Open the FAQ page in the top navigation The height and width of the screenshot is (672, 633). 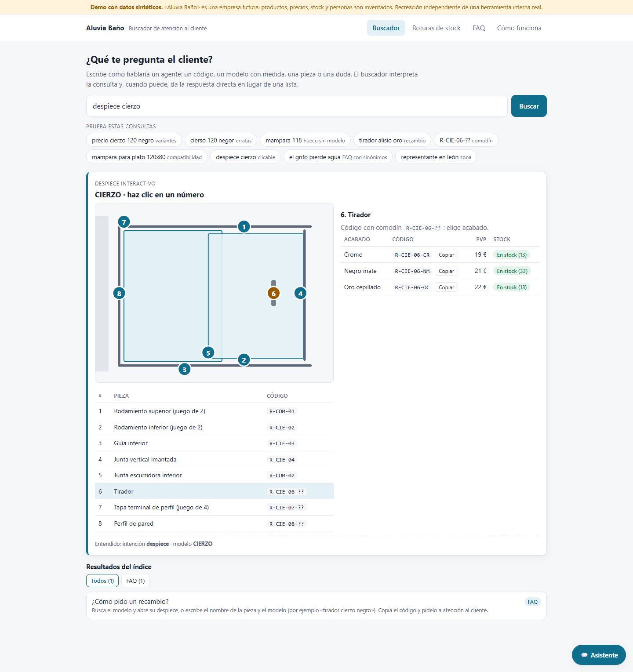coord(479,28)
